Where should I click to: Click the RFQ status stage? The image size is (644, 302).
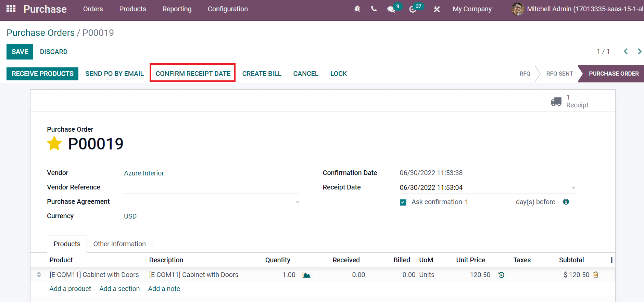point(525,74)
